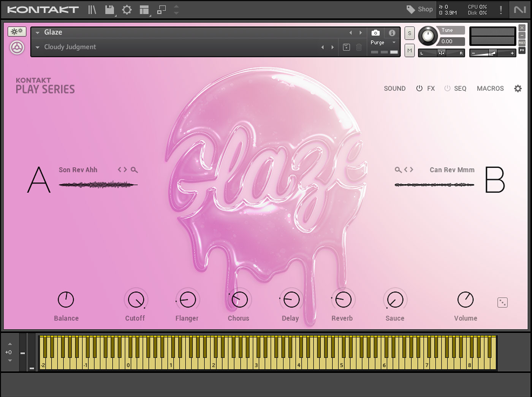Click the Cutoff knob
Screen dimensions: 532x397
136,300
